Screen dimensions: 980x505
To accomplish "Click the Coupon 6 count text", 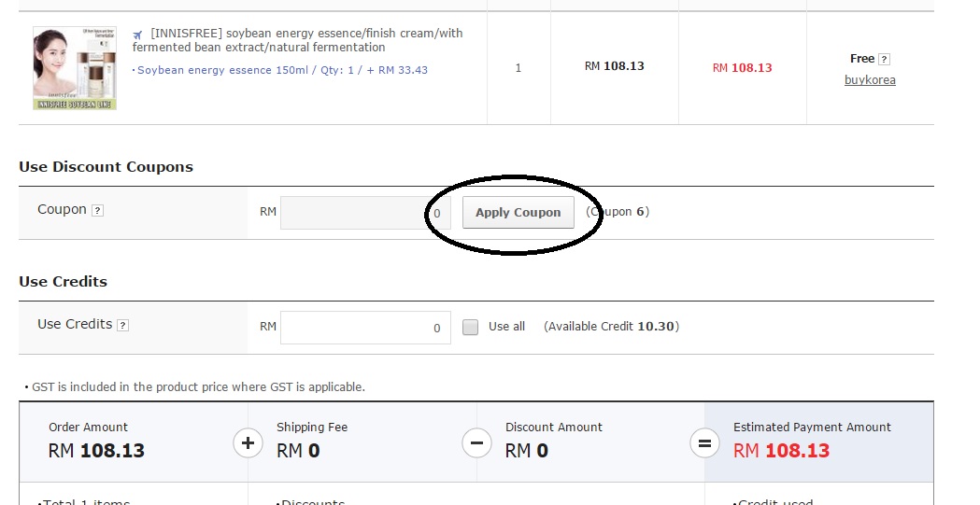I will point(618,212).
